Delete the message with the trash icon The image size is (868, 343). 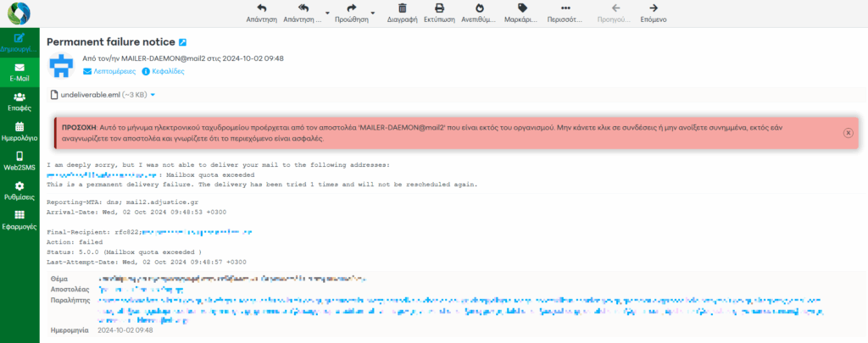pyautogui.click(x=403, y=12)
